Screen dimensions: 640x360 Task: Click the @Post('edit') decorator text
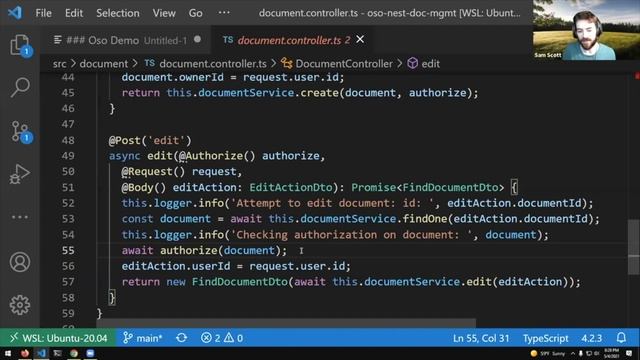pyautogui.click(x=150, y=140)
